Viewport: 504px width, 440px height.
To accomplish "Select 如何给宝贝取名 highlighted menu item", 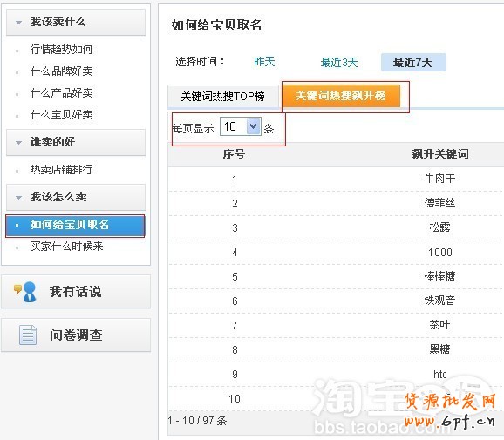I will (x=75, y=226).
